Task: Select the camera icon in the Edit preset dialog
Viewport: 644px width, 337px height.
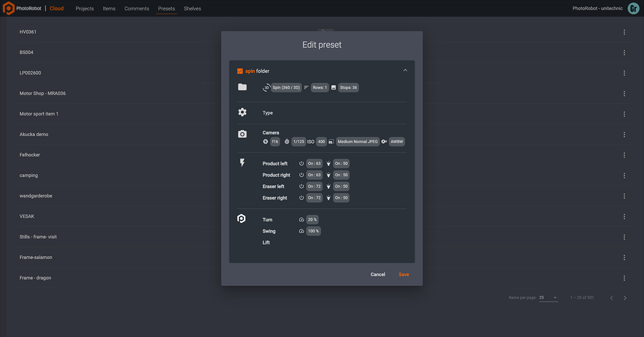Action: click(242, 134)
